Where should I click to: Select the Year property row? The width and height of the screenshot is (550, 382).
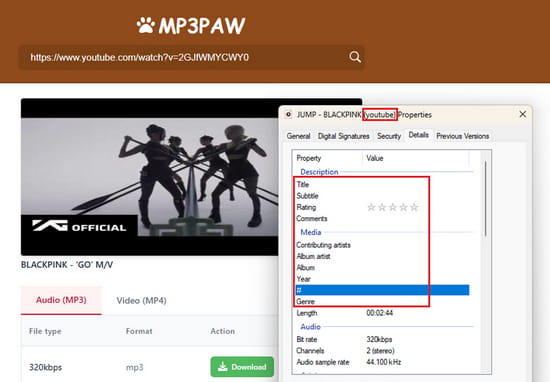382,279
